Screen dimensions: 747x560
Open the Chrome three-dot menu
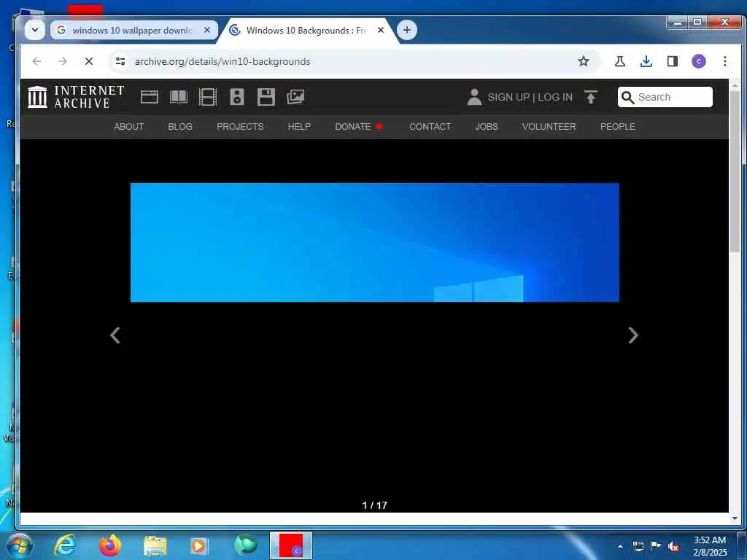(724, 61)
